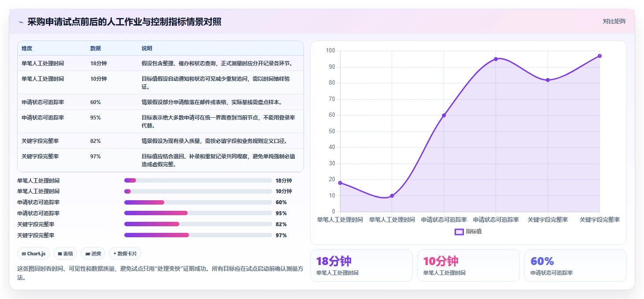This screenshot has width=644, height=299.
Task: Click the 60% label beside the progress bar
Action: (281, 202)
